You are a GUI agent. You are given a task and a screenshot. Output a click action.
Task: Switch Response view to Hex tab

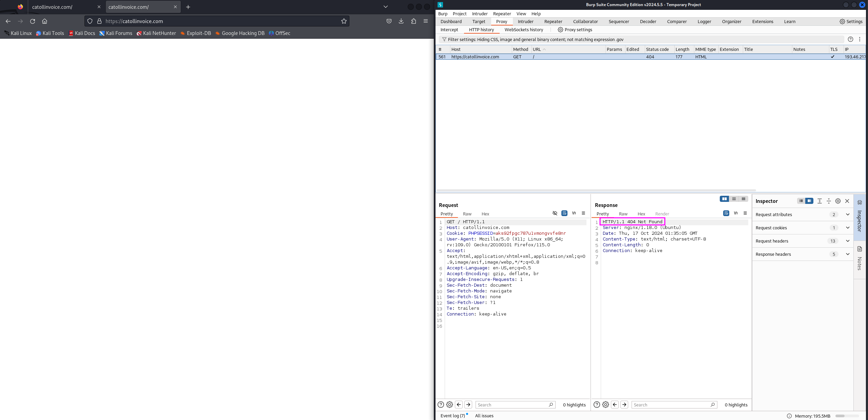(641, 214)
